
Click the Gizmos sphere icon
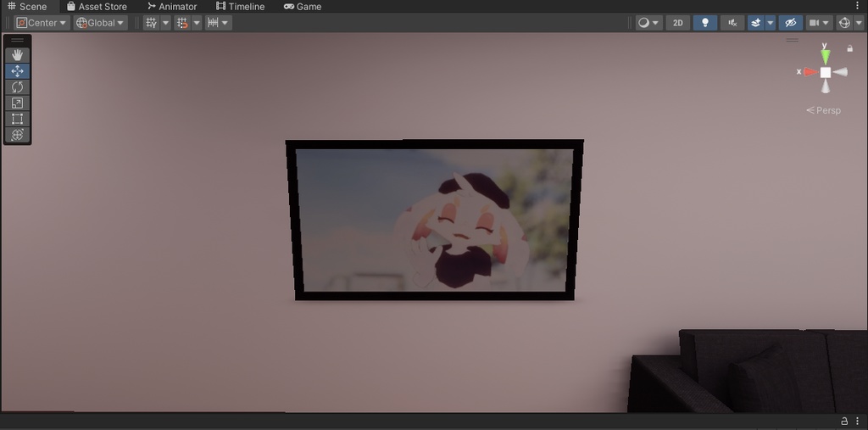(844, 23)
